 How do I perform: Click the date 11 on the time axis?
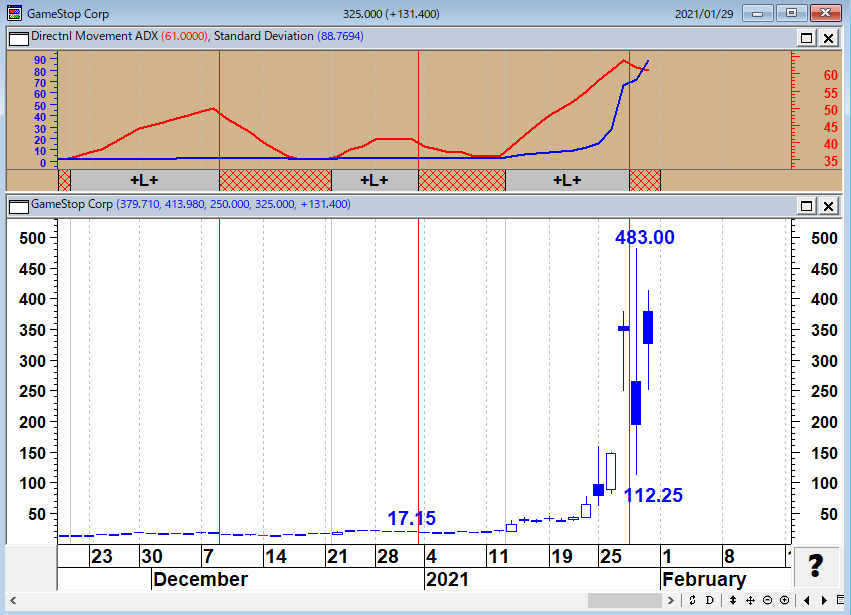[498, 556]
